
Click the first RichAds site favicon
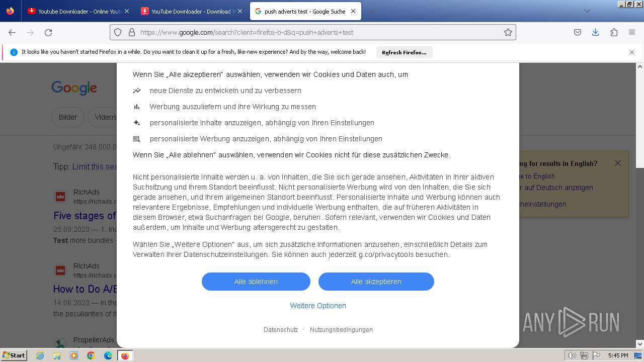click(x=60, y=196)
